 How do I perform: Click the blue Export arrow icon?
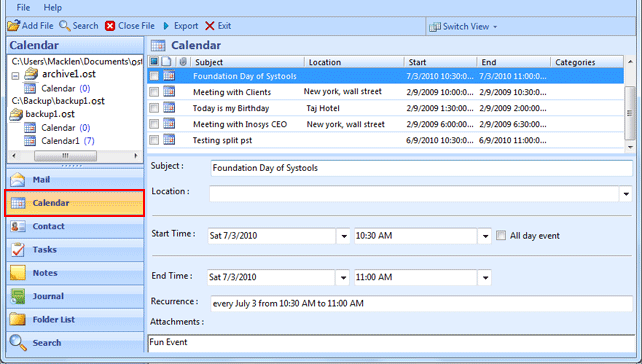166,26
